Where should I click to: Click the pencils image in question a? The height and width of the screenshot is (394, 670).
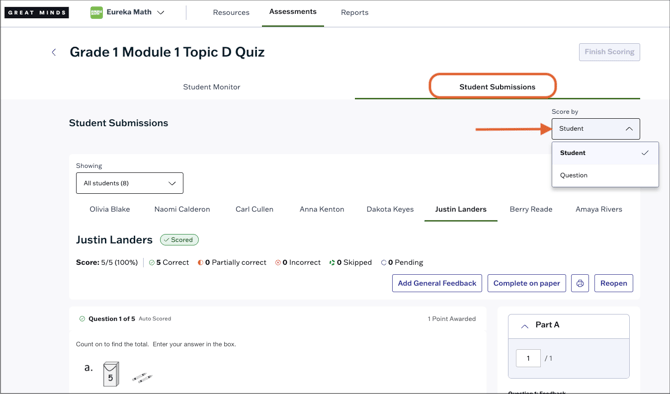[x=142, y=377]
